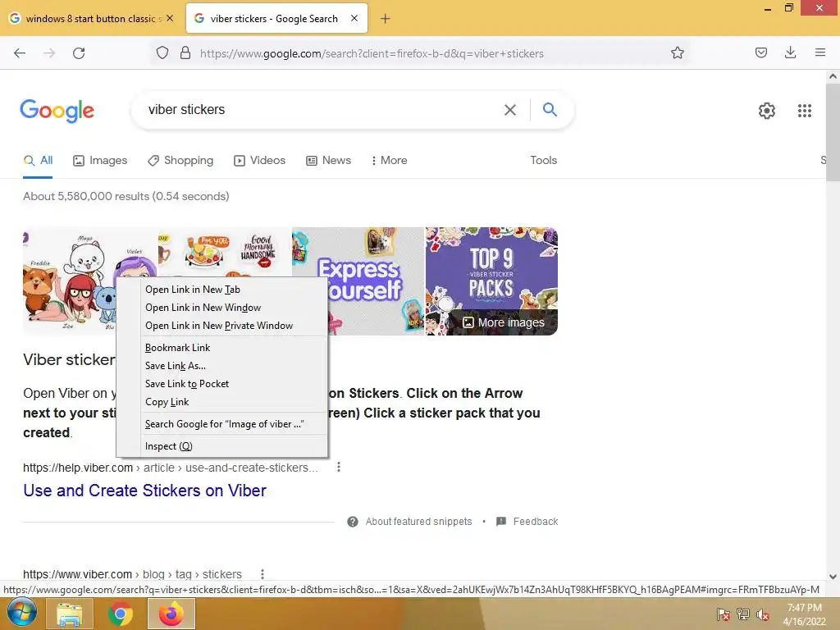
Task: Open the Google apps grid
Action: point(804,111)
